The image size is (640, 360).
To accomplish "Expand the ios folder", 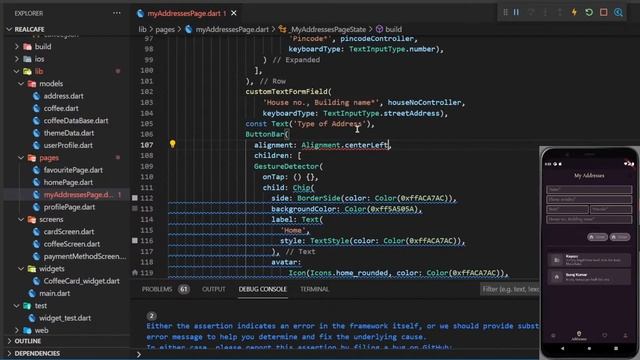I will [17, 59].
